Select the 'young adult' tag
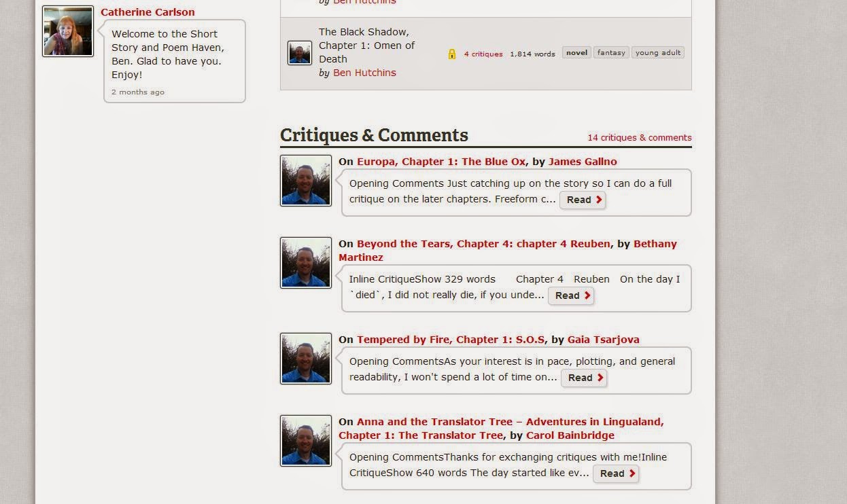 click(x=657, y=52)
